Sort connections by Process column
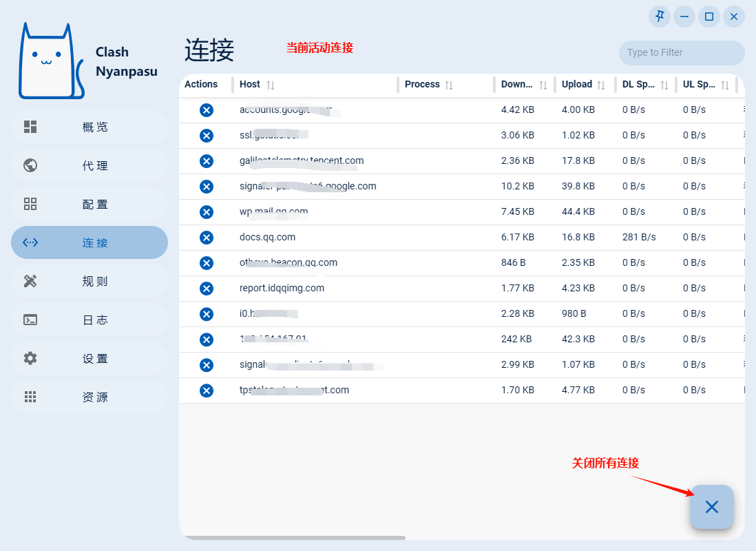This screenshot has width=756, height=551. coord(449,85)
